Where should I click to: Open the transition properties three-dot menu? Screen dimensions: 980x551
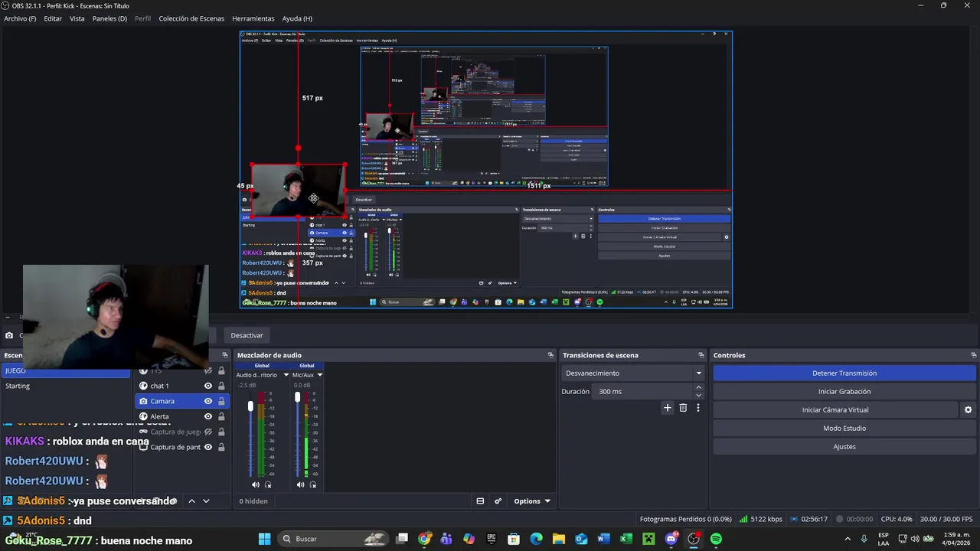(698, 408)
